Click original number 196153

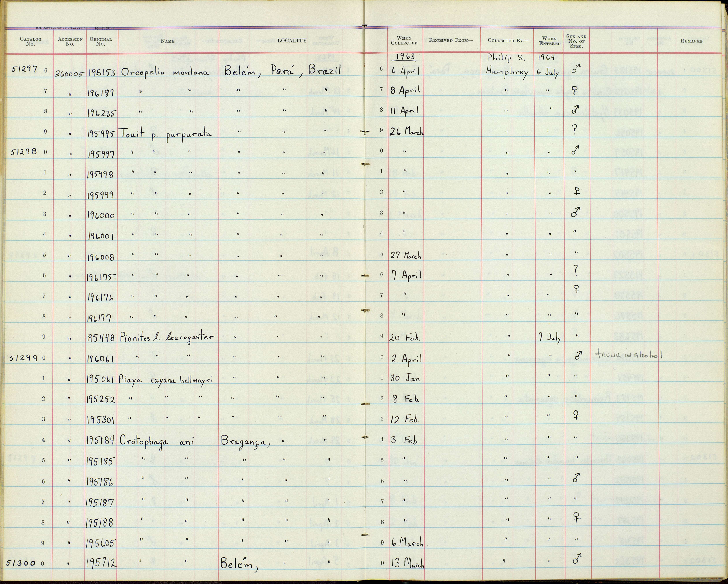[x=102, y=73]
